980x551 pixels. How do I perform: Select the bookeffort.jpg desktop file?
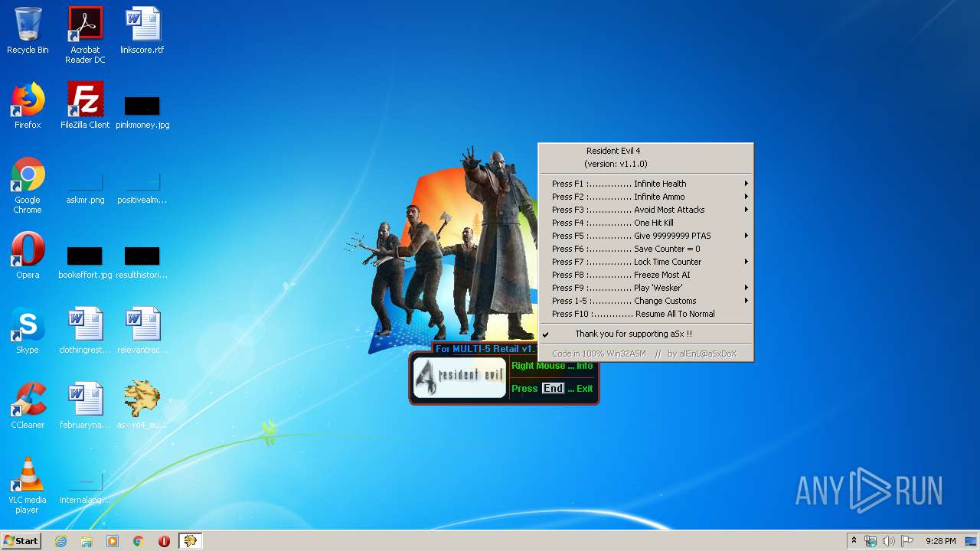[85, 262]
